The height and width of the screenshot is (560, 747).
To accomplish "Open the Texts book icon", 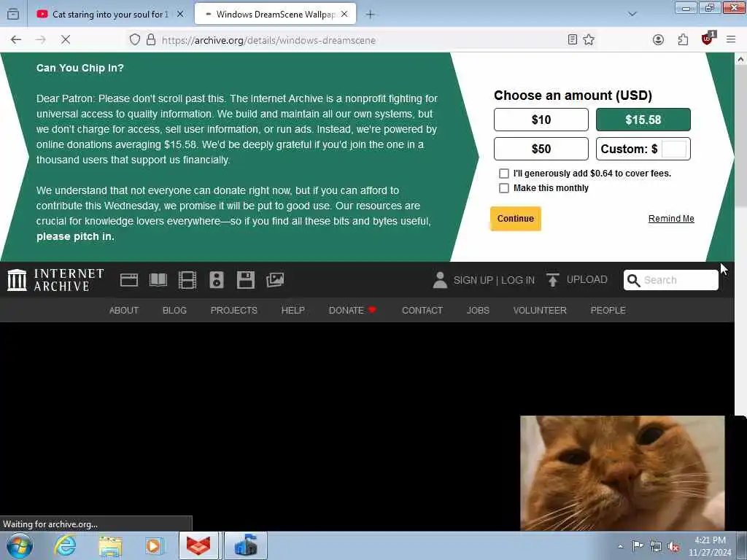I will [158, 280].
